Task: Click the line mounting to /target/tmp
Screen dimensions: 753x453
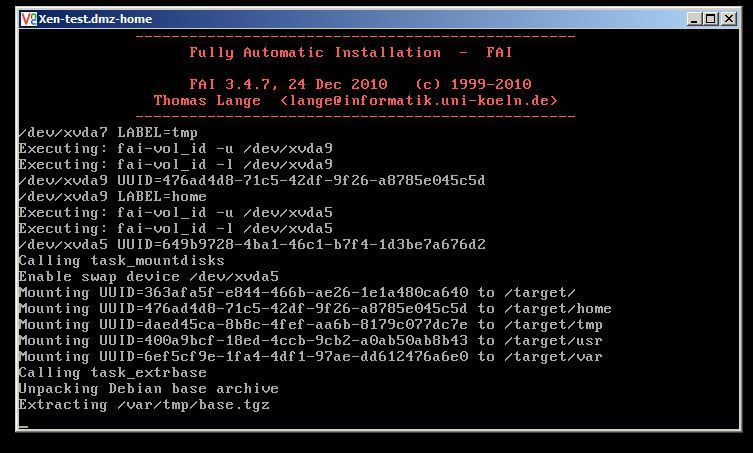Action: [310, 324]
